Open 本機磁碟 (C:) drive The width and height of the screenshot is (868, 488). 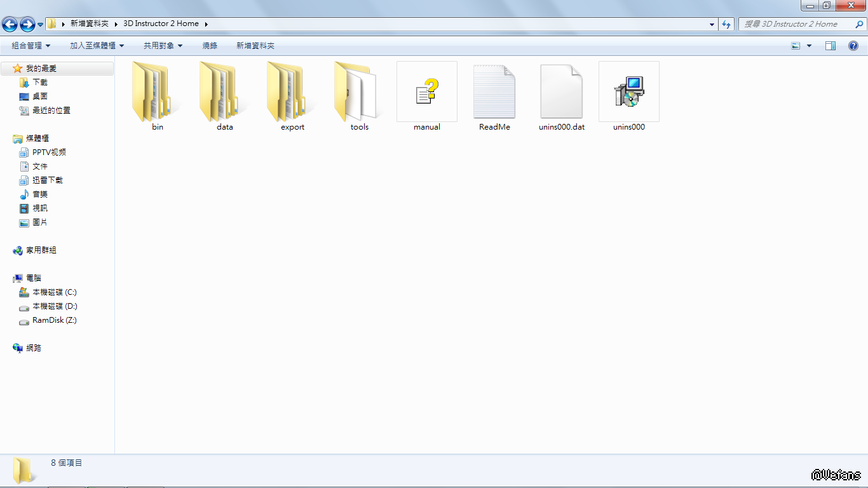pos(55,292)
